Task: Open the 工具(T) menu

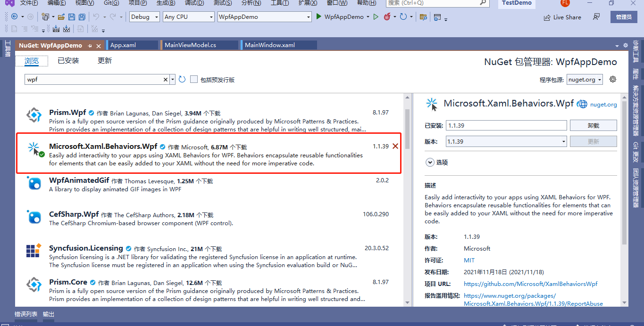Action: click(280, 3)
